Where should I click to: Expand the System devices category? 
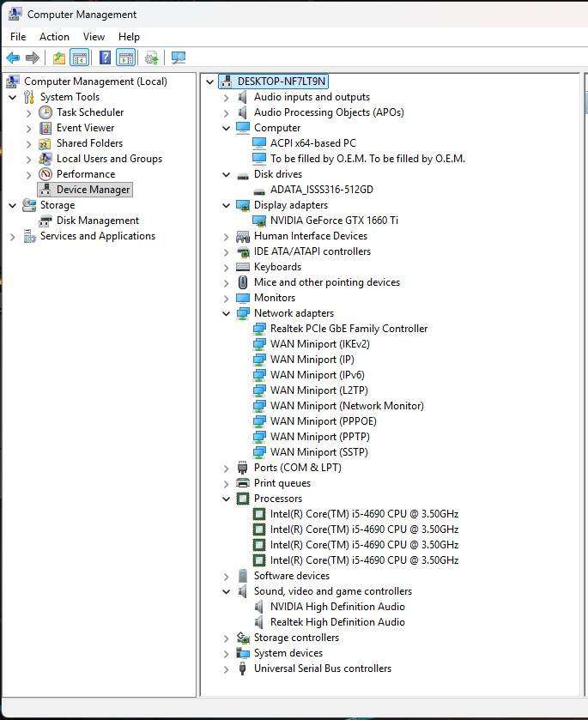click(226, 653)
